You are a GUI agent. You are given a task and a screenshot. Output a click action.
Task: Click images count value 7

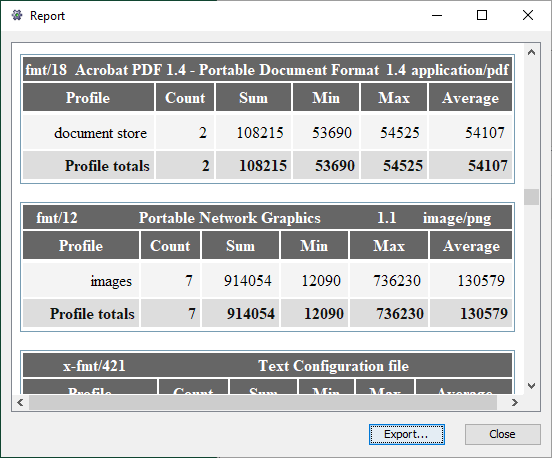[x=170, y=281]
